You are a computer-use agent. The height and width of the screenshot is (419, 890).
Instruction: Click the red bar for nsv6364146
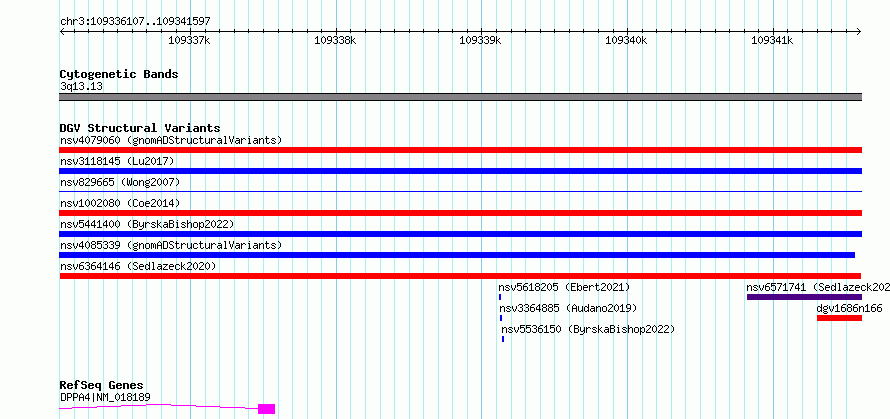460,276
